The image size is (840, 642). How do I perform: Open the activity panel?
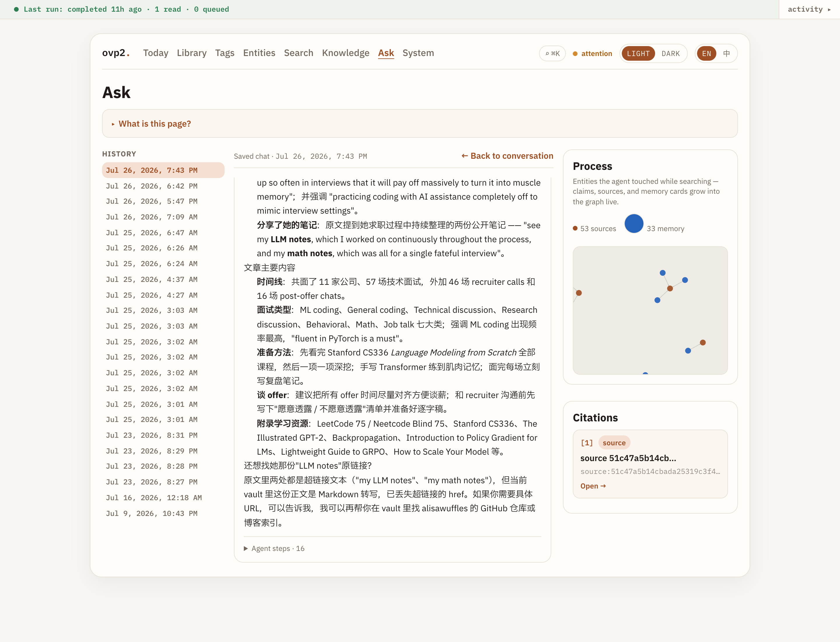tap(809, 9)
